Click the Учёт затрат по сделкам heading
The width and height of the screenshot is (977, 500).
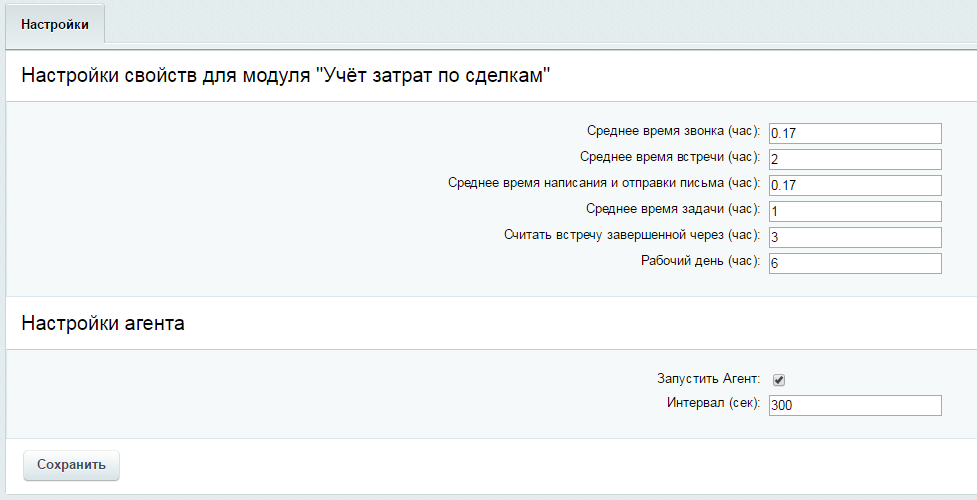[286, 76]
